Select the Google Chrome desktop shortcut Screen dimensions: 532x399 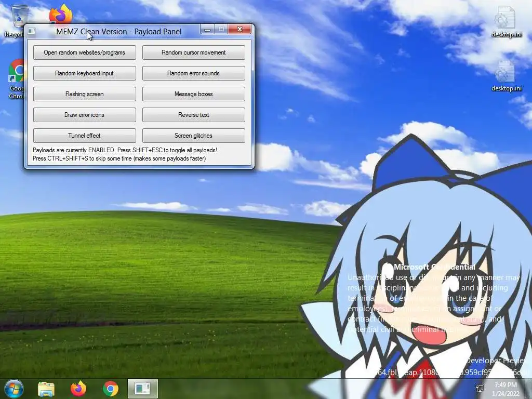[x=15, y=79]
